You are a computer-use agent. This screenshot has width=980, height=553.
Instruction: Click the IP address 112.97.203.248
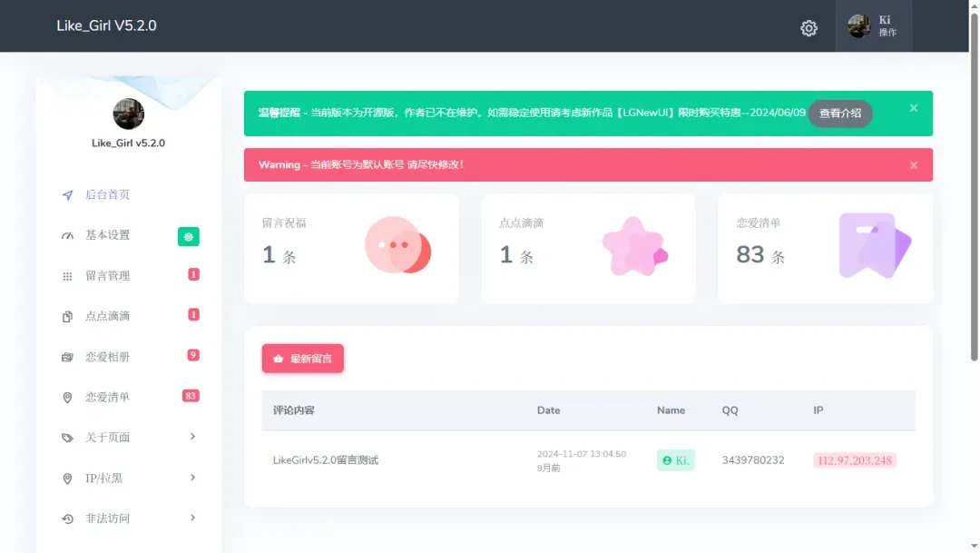click(855, 460)
